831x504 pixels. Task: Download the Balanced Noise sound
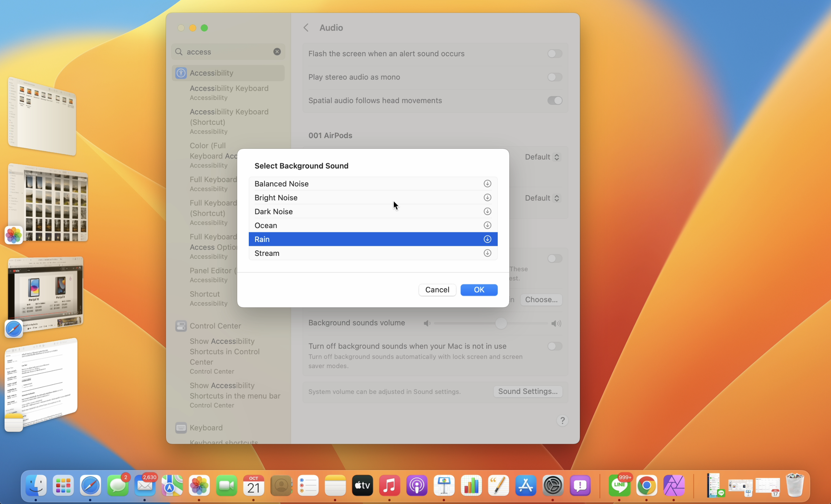click(487, 184)
